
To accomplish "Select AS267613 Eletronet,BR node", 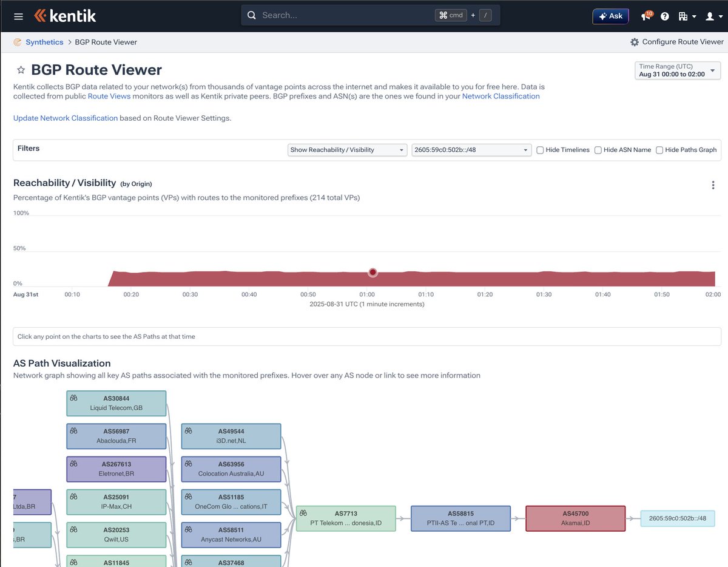I will [x=116, y=469].
